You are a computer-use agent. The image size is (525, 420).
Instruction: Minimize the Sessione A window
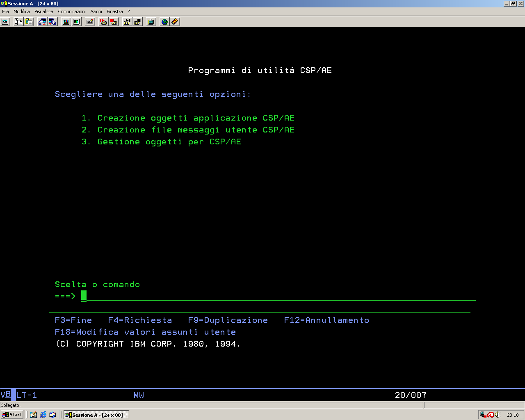click(x=507, y=4)
